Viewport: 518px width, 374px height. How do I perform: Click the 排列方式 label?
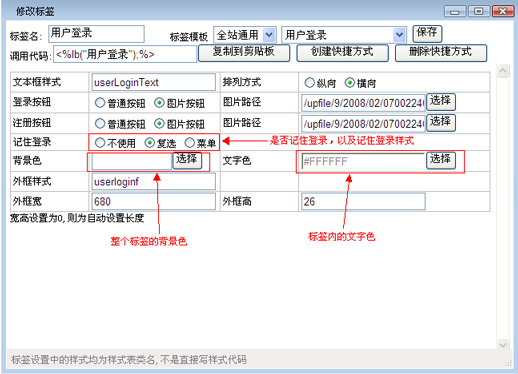242,82
